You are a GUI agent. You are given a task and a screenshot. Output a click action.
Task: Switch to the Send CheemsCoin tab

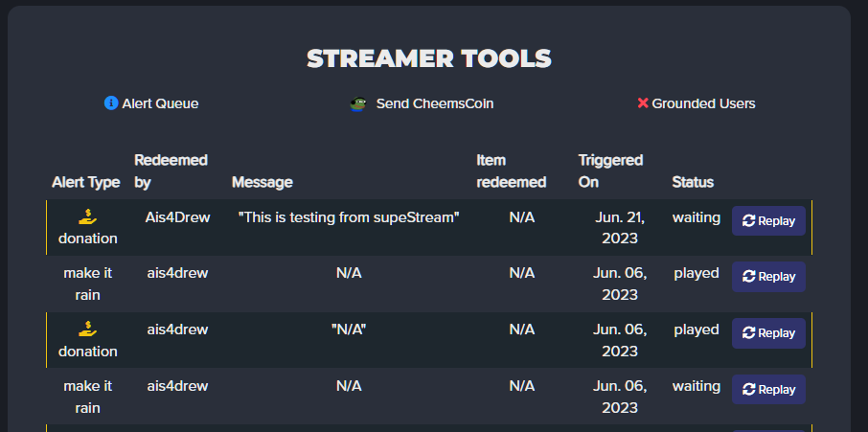click(x=422, y=104)
